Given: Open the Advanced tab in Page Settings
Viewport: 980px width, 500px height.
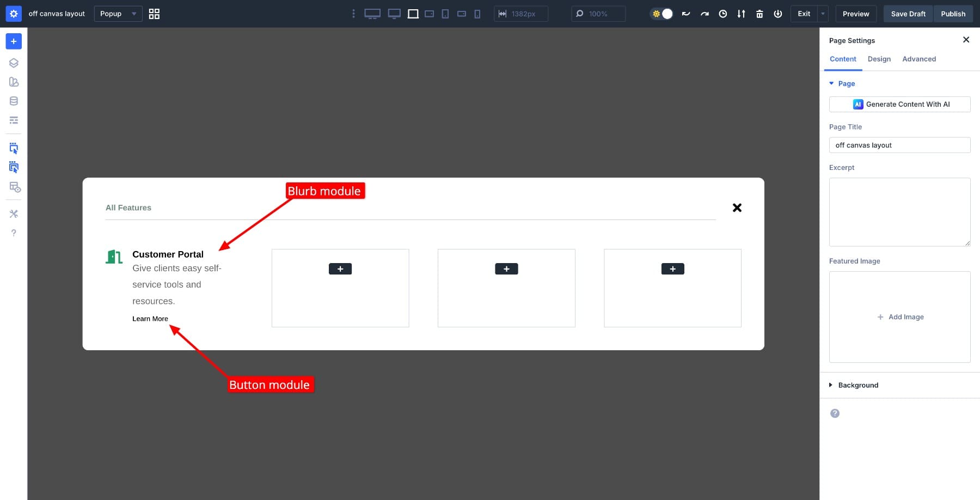Looking at the screenshot, I should tap(918, 59).
